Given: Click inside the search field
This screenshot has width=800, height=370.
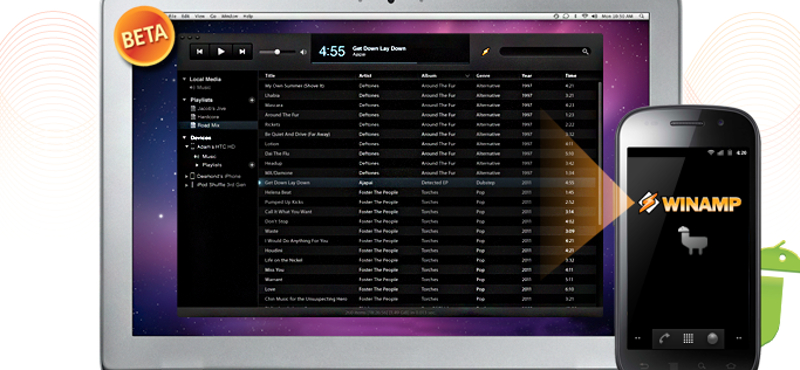Looking at the screenshot, I should coord(544,52).
